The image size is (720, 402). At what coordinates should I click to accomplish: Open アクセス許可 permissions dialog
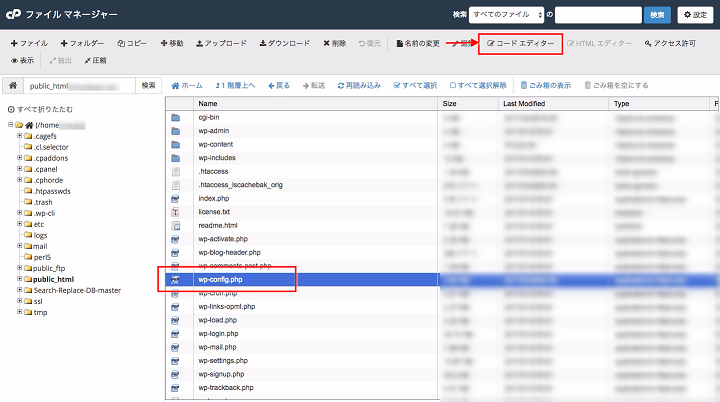click(x=670, y=43)
